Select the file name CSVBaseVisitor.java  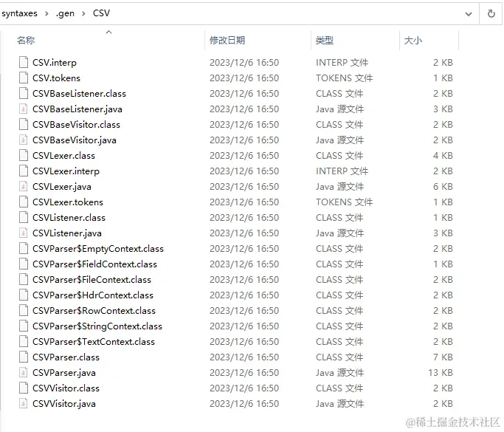pyautogui.click(x=75, y=140)
